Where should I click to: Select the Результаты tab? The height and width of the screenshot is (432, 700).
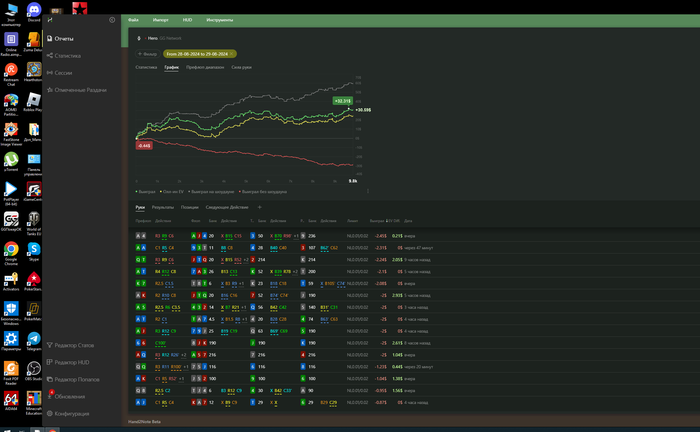[x=163, y=208]
